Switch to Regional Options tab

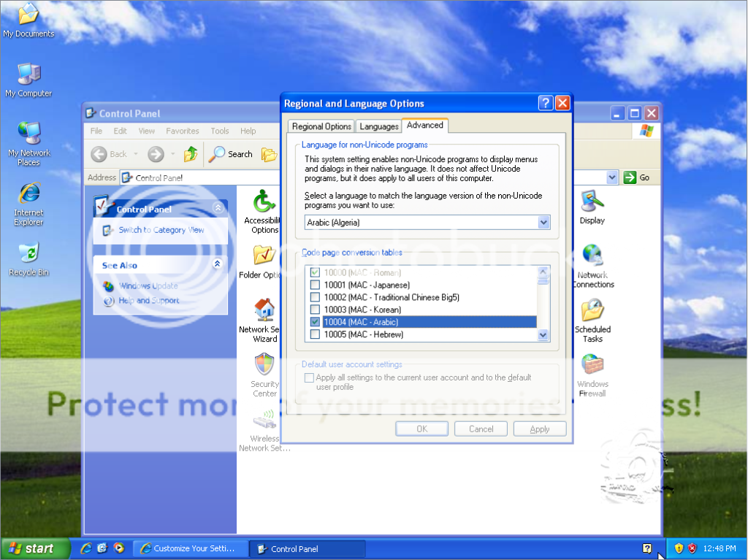pyautogui.click(x=321, y=126)
